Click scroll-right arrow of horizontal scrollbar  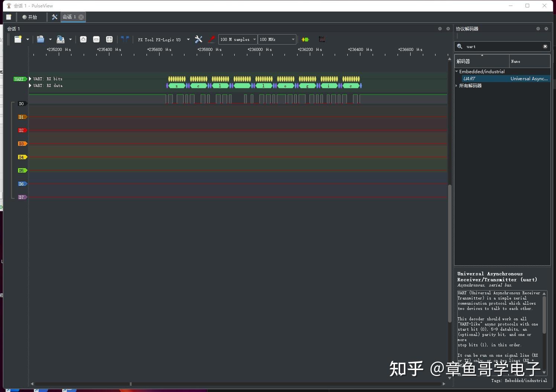click(x=444, y=384)
